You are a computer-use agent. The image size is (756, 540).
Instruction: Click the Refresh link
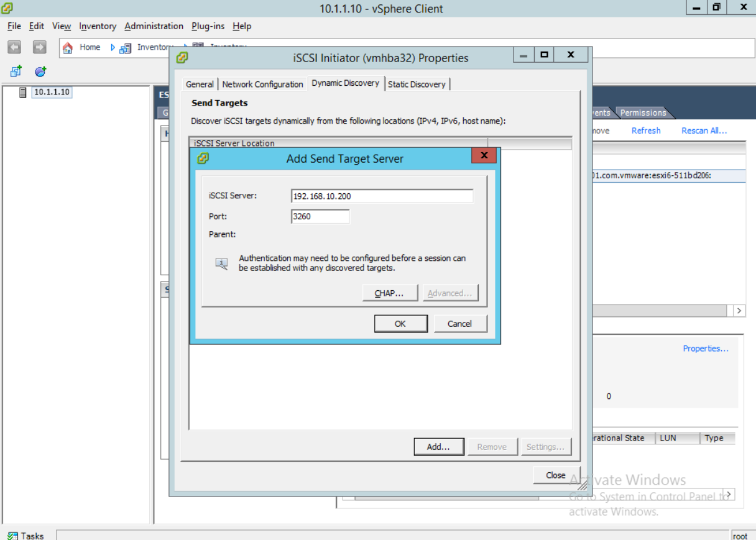645,130
